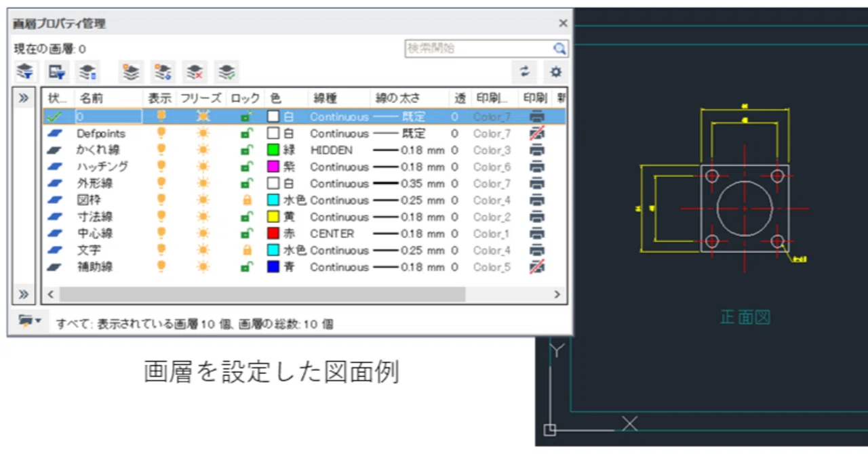The width and height of the screenshot is (868, 454).
Task: Toggle plotting for the 補助線 layer
Action: click(x=537, y=267)
